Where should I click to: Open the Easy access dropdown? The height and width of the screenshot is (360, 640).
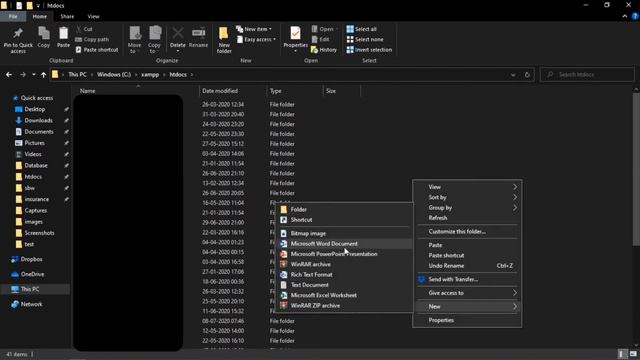pyautogui.click(x=256, y=39)
